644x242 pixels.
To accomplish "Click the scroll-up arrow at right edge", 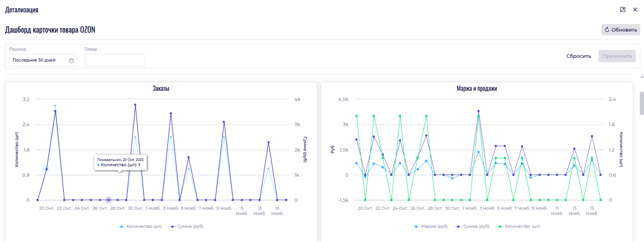I will click(642, 77).
